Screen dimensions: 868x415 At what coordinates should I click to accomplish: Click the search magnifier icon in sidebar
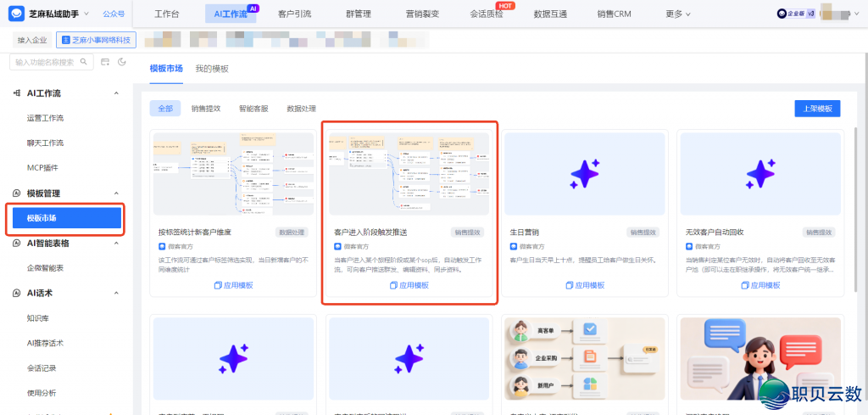click(85, 62)
